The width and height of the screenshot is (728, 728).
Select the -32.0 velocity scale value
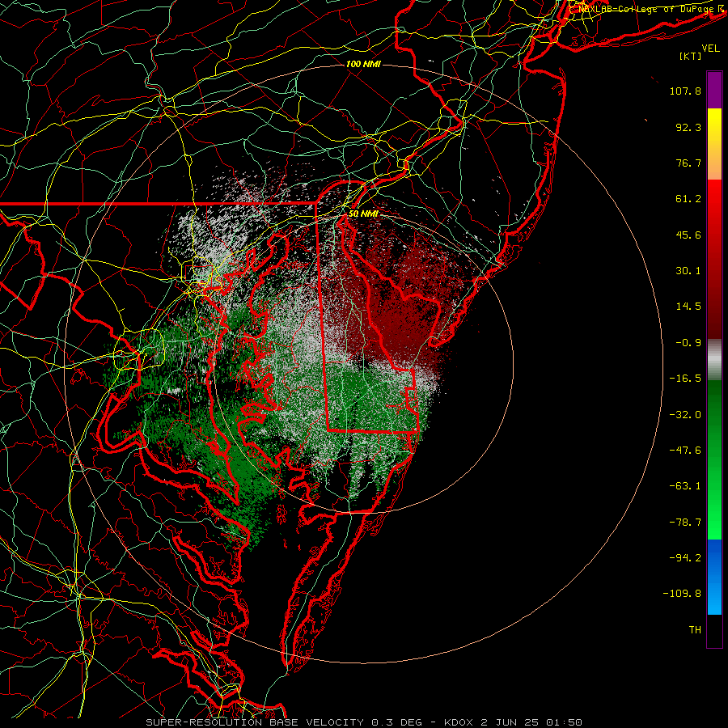(x=685, y=415)
